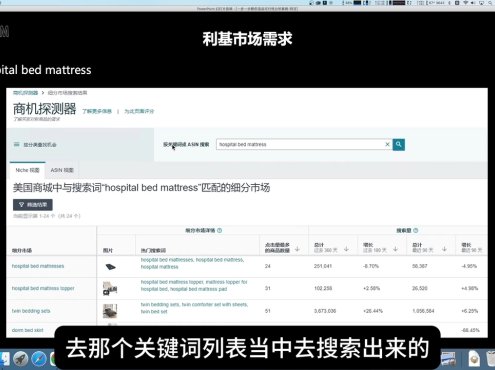The height and width of the screenshot is (370, 495).
Task: Open Trash icon at Dock's right end
Action: 490,359
